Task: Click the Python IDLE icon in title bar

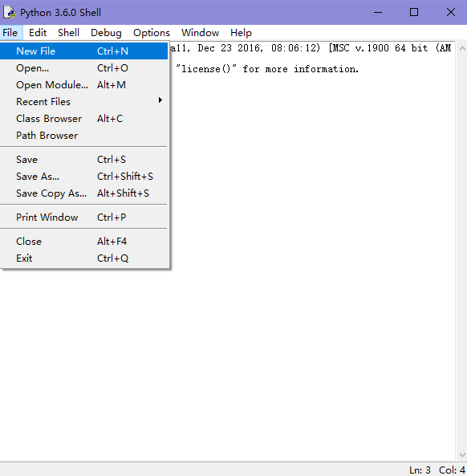Action: click(10, 13)
